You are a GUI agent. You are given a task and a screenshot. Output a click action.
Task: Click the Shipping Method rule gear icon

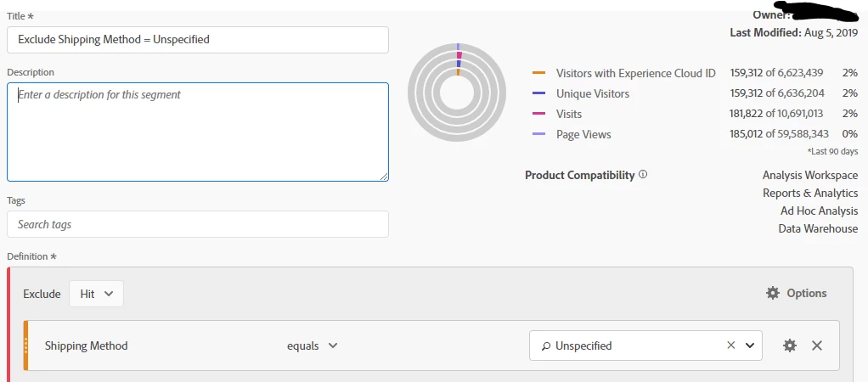790,345
